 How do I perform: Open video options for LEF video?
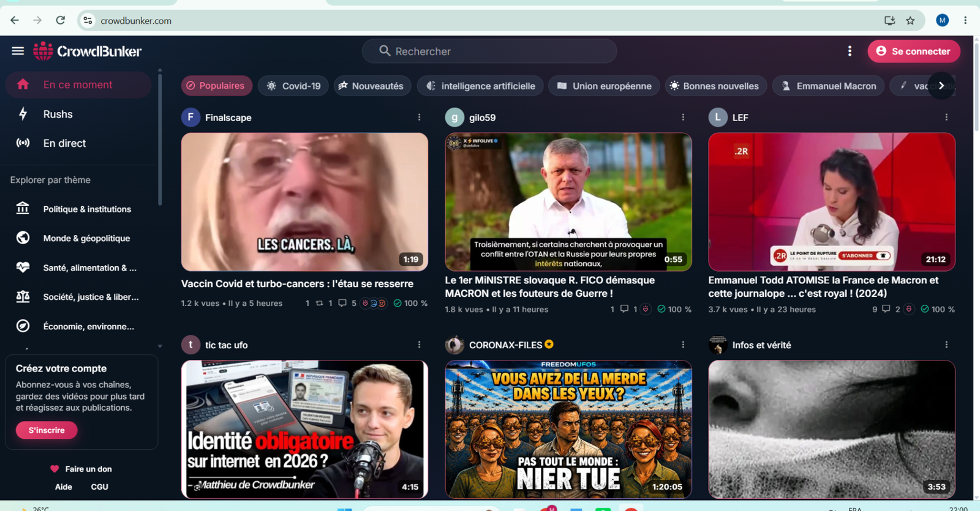946,117
